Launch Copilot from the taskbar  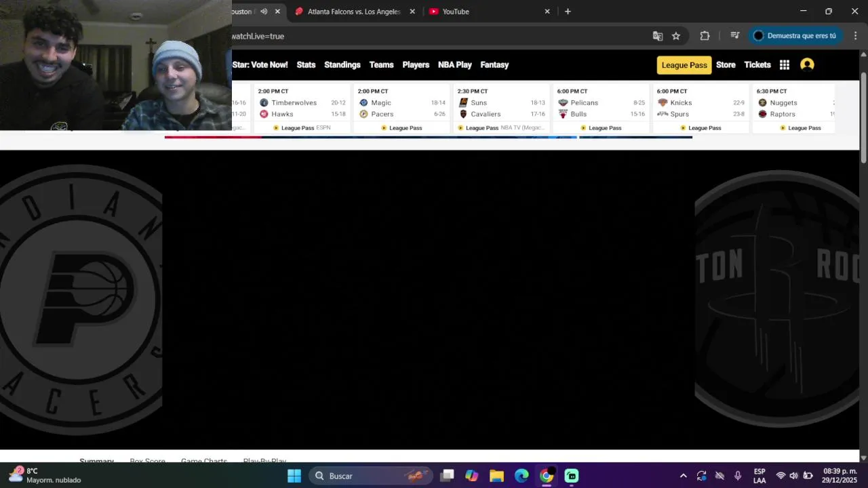point(472,476)
